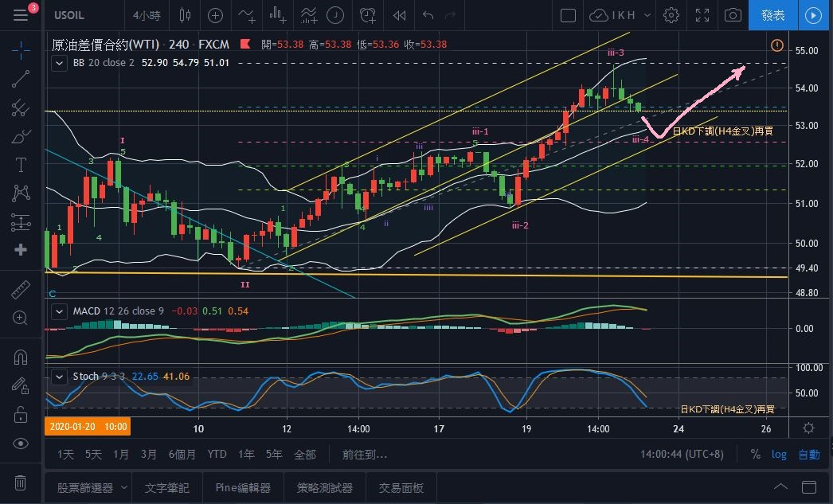Collapse the MACD indicator legend arrow

59,311
